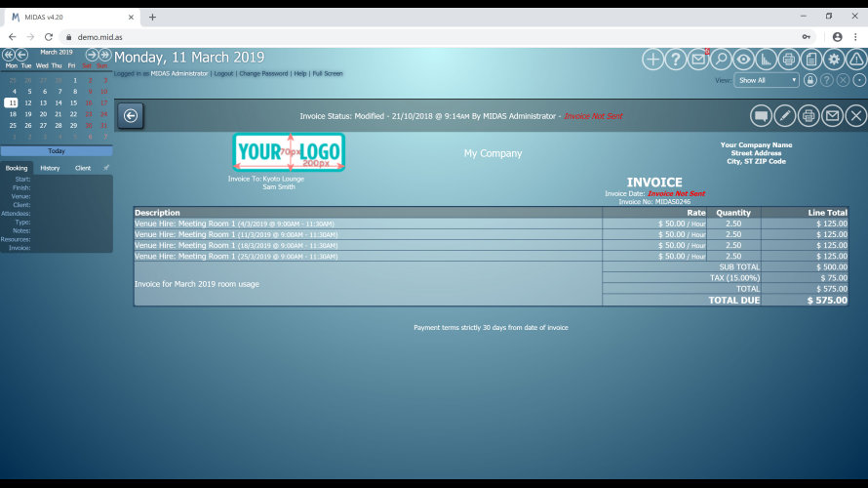Jump forward a year with double right arrow

pos(104,55)
